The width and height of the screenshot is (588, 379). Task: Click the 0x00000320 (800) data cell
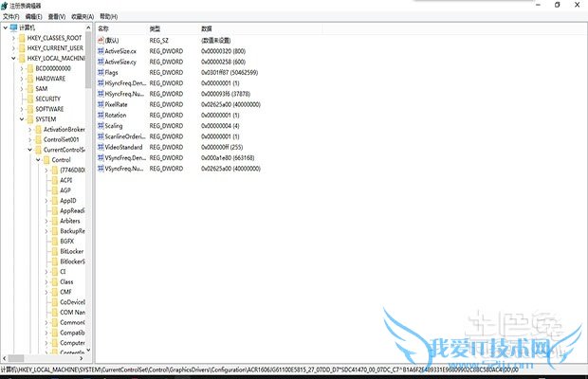(224, 51)
